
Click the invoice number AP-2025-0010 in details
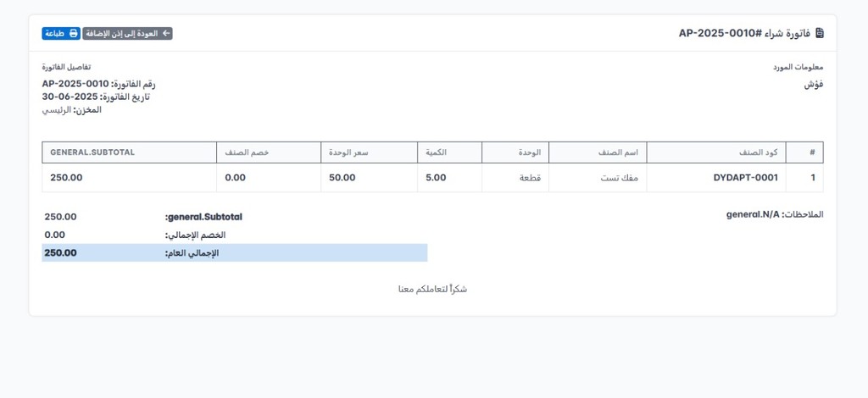coord(75,84)
